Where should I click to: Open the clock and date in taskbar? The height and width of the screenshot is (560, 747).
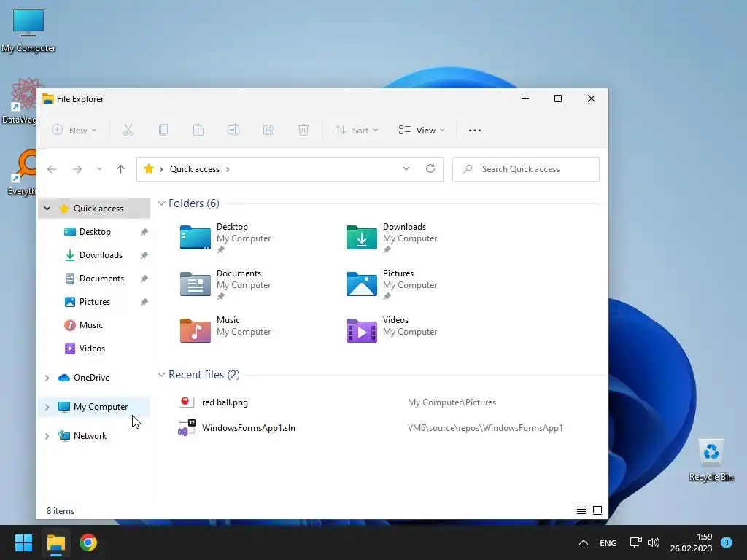pos(691,542)
